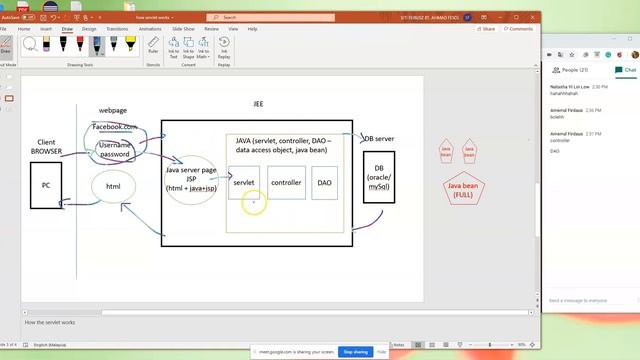Viewport: 640px width, 360px height.
Task: Hide the screen sharing notification
Action: coord(381,352)
